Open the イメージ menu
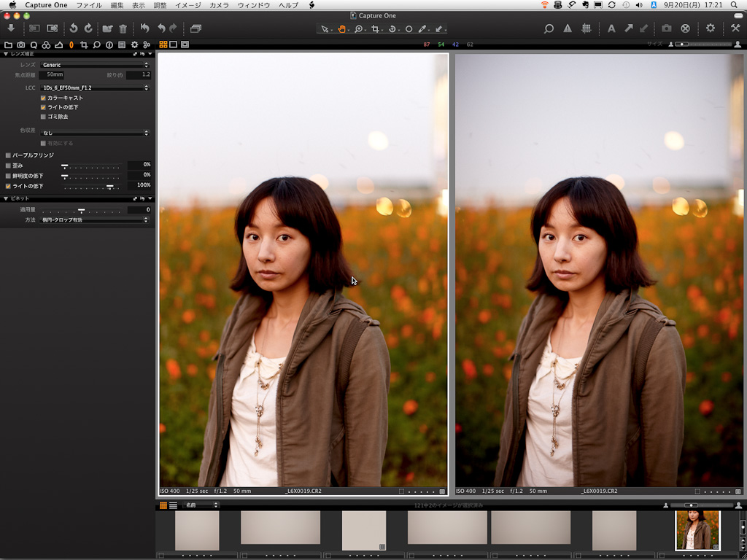This screenshot has width=747, height=560. click(x=187, y=5)
